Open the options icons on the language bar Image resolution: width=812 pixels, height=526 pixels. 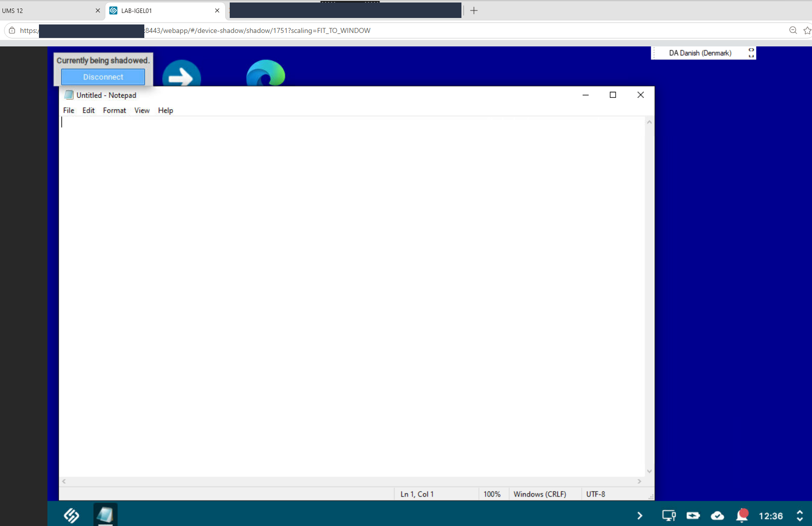[751, 53]
